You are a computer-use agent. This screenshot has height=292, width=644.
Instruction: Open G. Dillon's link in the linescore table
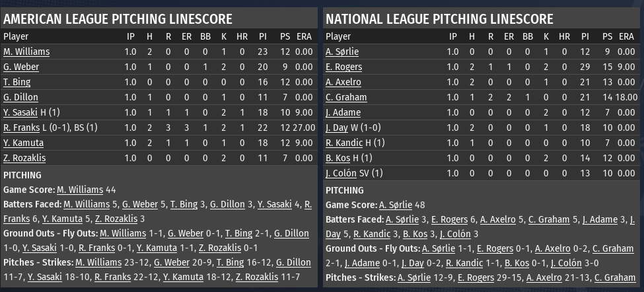(x=20, y=97)
